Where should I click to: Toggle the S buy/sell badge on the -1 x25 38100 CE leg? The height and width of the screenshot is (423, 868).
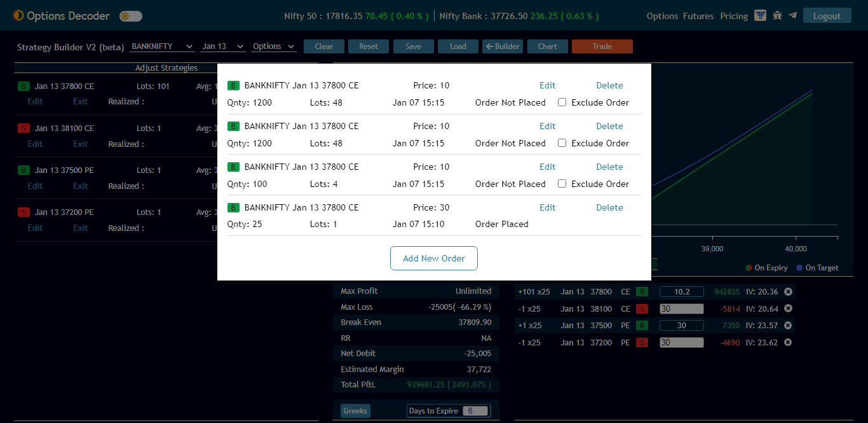pos(642,309)
